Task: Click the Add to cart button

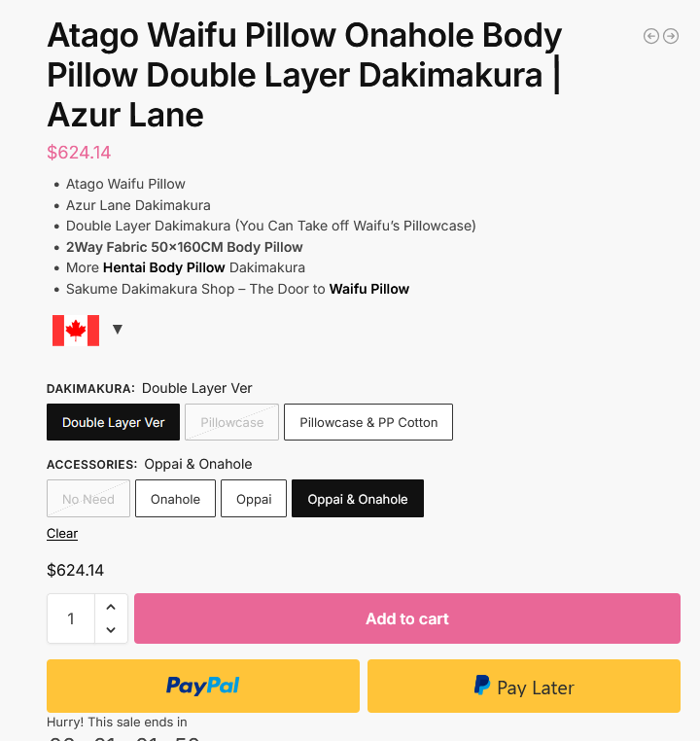Action: pos(407,618)
